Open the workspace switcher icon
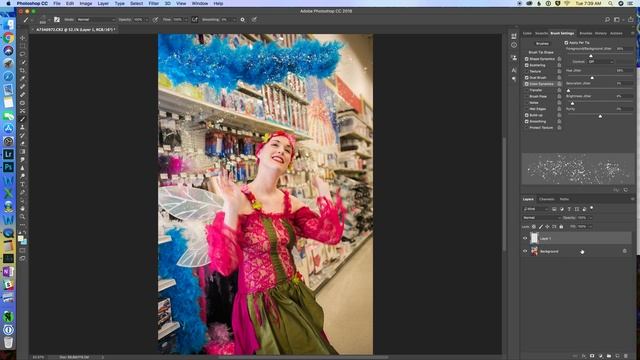 pos(617,20)
